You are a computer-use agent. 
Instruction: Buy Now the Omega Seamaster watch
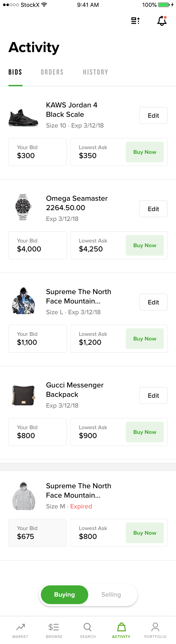coord(145,245)
